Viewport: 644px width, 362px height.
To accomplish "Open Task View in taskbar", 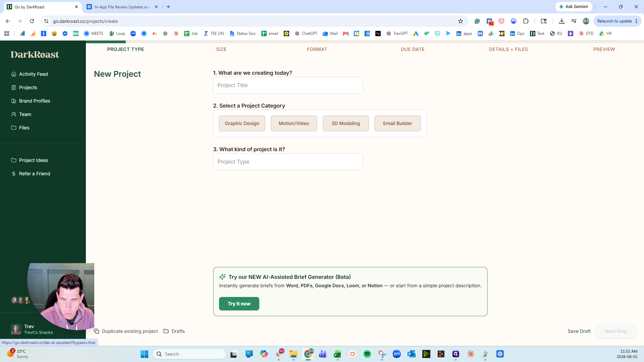I will 234,354.
